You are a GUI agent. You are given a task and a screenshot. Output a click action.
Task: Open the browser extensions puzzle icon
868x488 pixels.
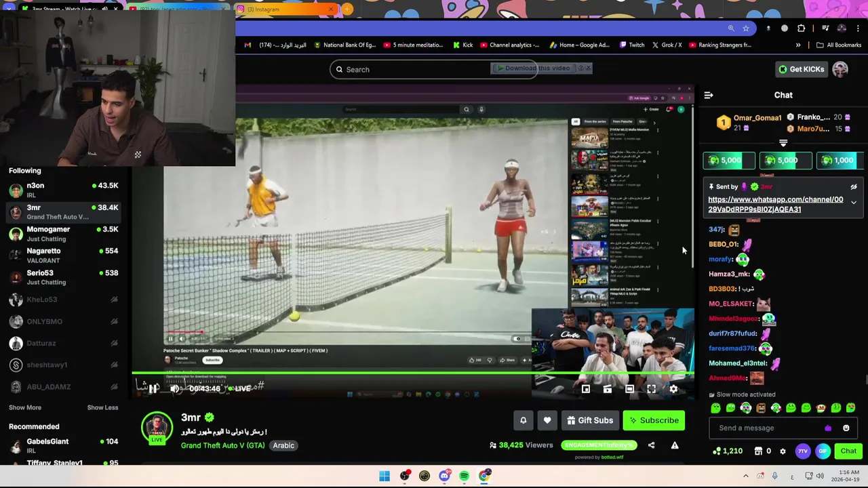(x=802, y=28)
